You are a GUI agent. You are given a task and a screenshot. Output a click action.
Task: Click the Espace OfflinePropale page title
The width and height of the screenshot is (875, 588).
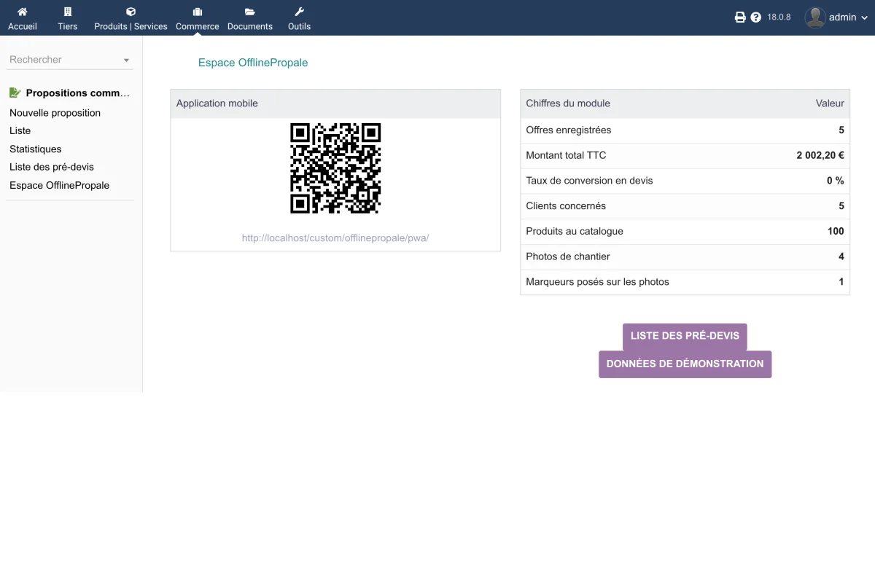coord(253,63)
